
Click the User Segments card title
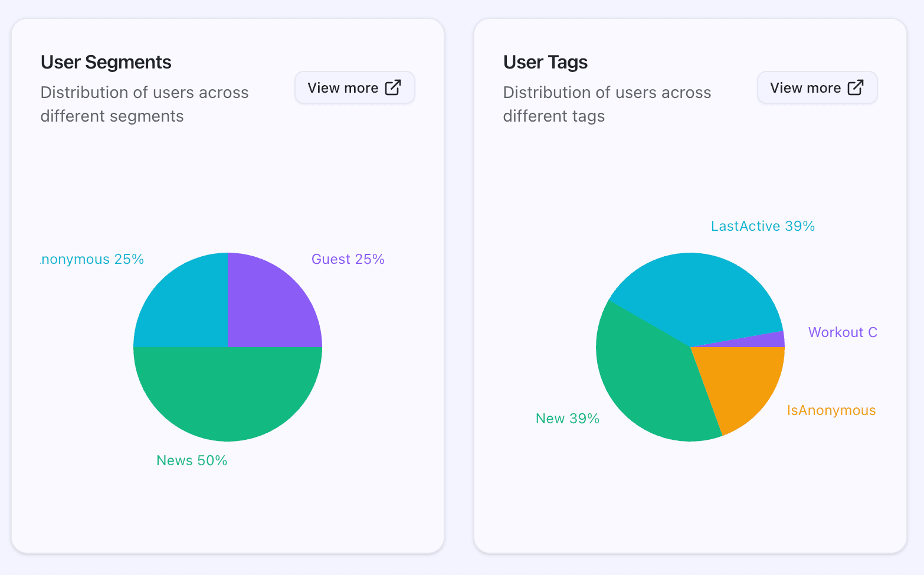coord(106,62)
